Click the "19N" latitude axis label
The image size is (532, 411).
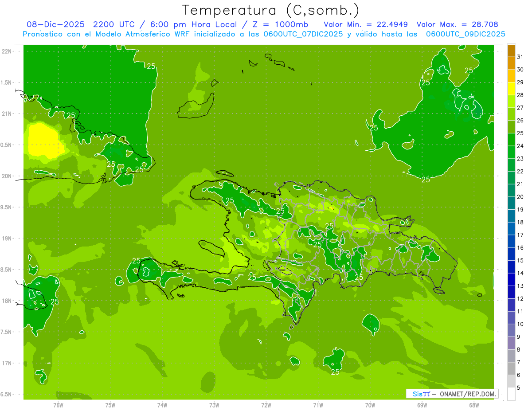(x=7, y=239)
